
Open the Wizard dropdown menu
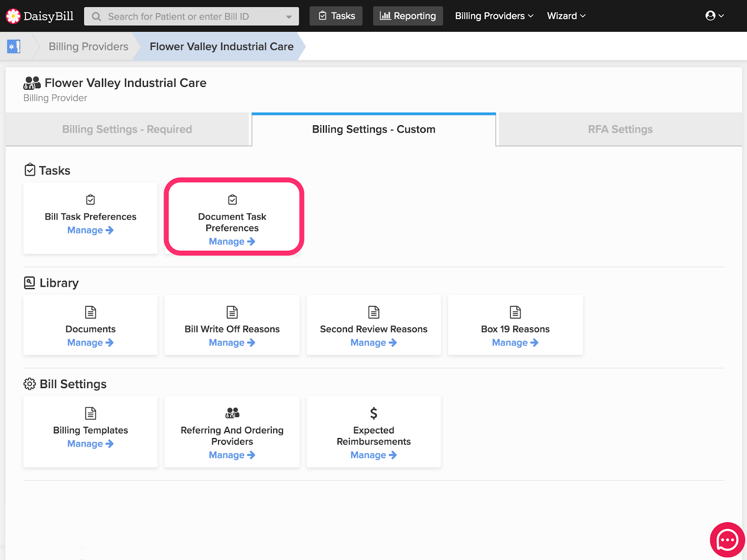click(566, 16)
